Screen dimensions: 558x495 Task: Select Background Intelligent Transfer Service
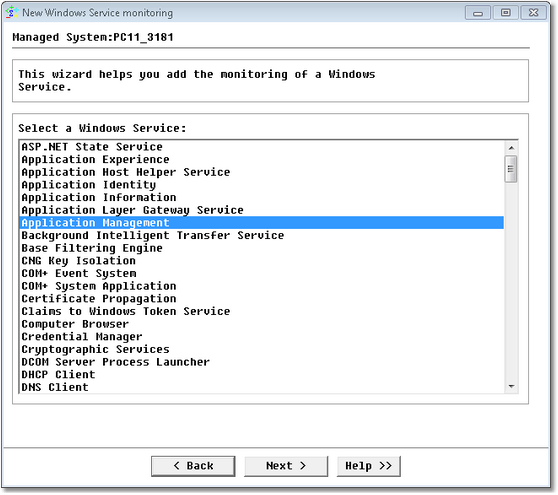[262, 235]
